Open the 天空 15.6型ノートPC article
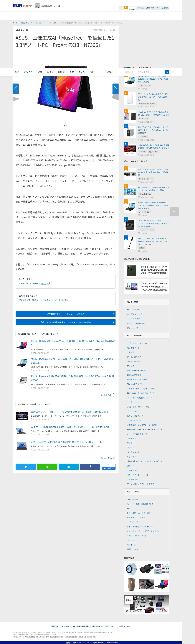 pos(66,442)
